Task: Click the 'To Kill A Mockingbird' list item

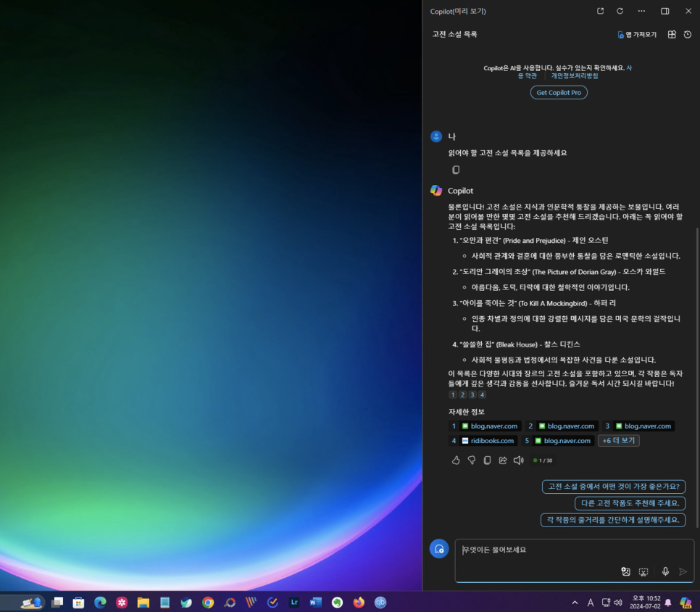Action: [534, 303]
